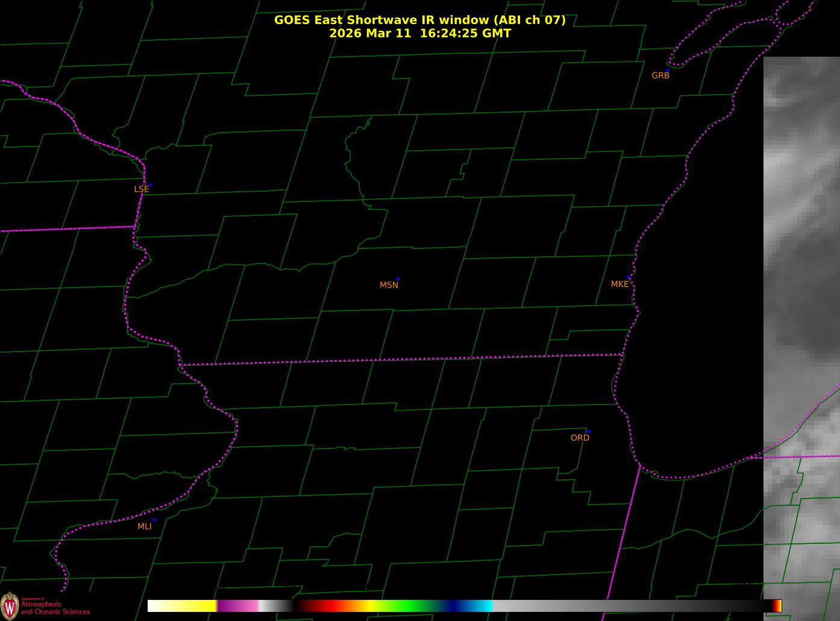Click the UW Atmospheric and Oceanic Sciences logo

[x=45, y=606]
